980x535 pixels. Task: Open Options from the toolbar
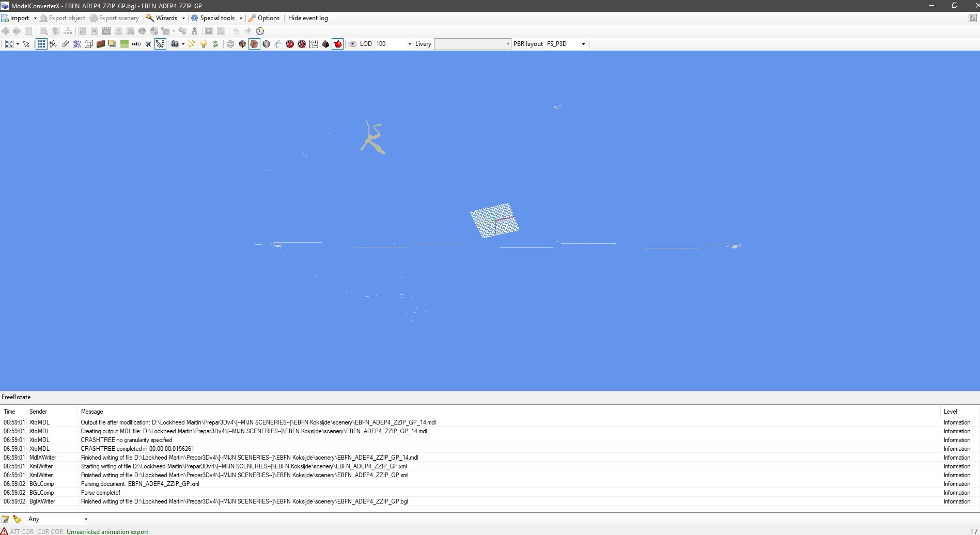(x=264, y=18)
